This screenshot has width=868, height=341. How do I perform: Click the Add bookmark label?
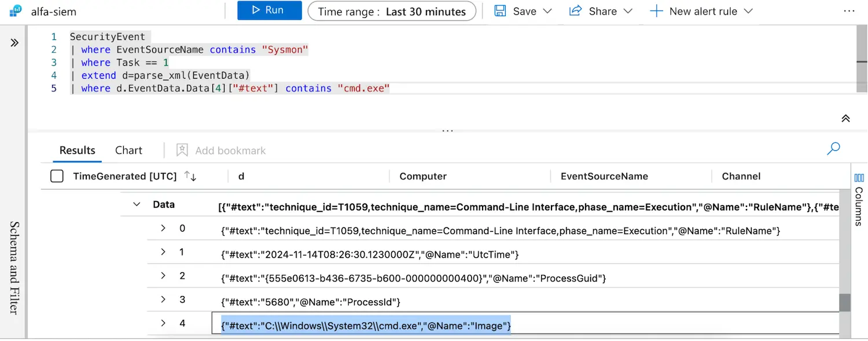tap(230, 151)
